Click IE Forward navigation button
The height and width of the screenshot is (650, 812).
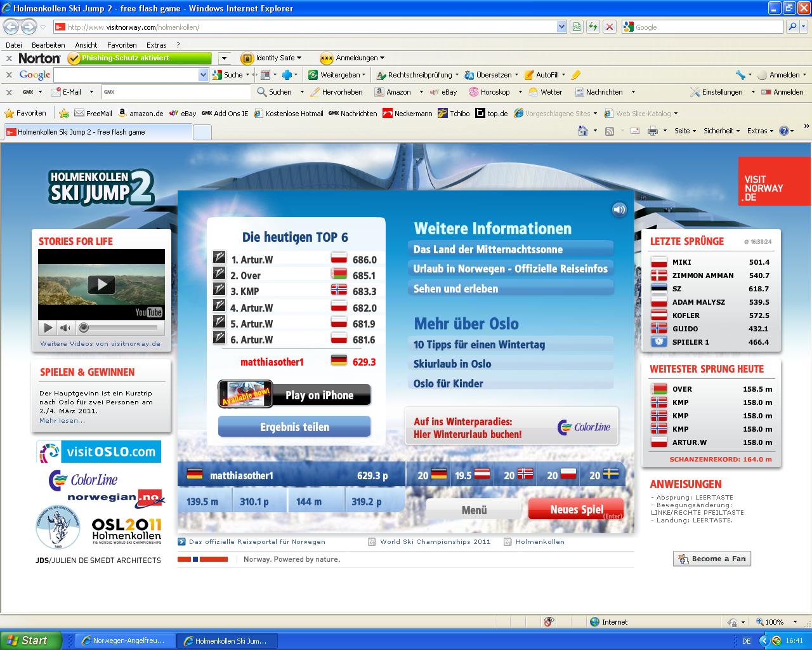click(x=29, y=27)
